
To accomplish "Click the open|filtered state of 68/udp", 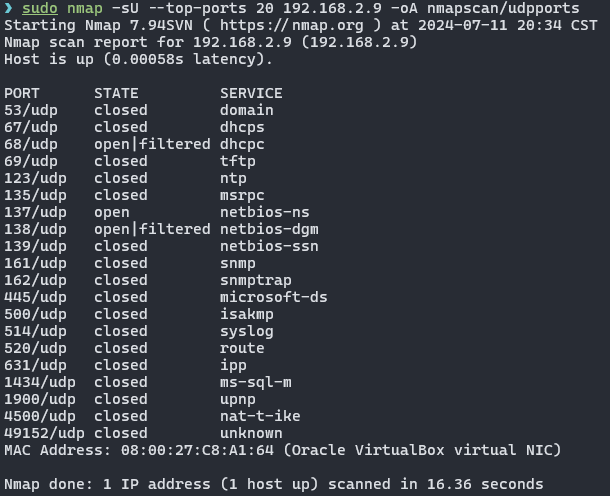I will 152,144.
